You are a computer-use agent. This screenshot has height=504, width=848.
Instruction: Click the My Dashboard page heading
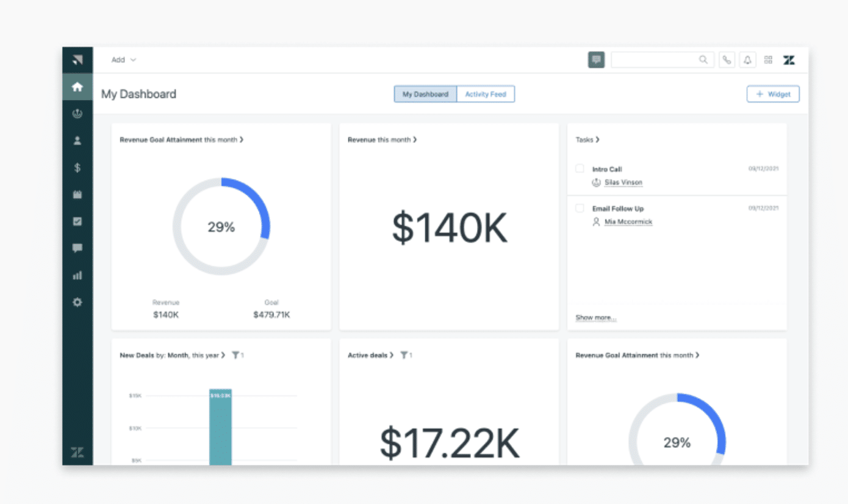[x=138, y=94]
